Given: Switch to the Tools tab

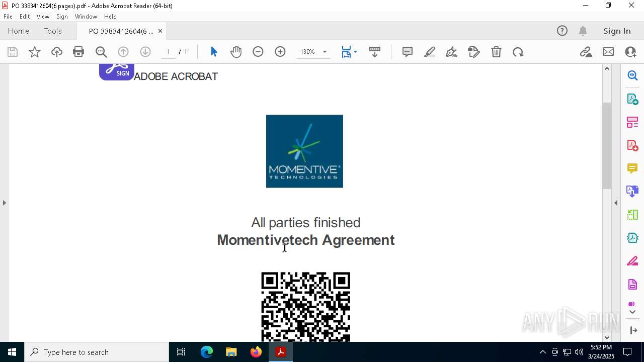Looking at the screenshot, I should (x=53, y=31).
